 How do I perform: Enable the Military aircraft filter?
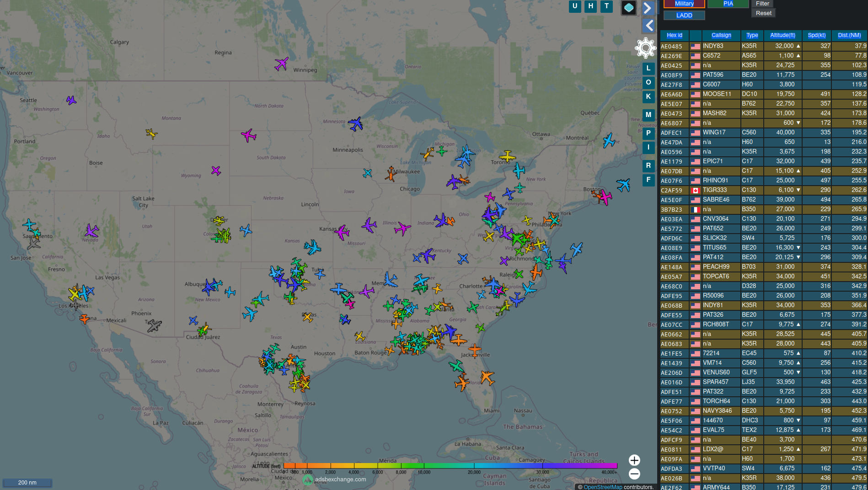coord(684,4)
